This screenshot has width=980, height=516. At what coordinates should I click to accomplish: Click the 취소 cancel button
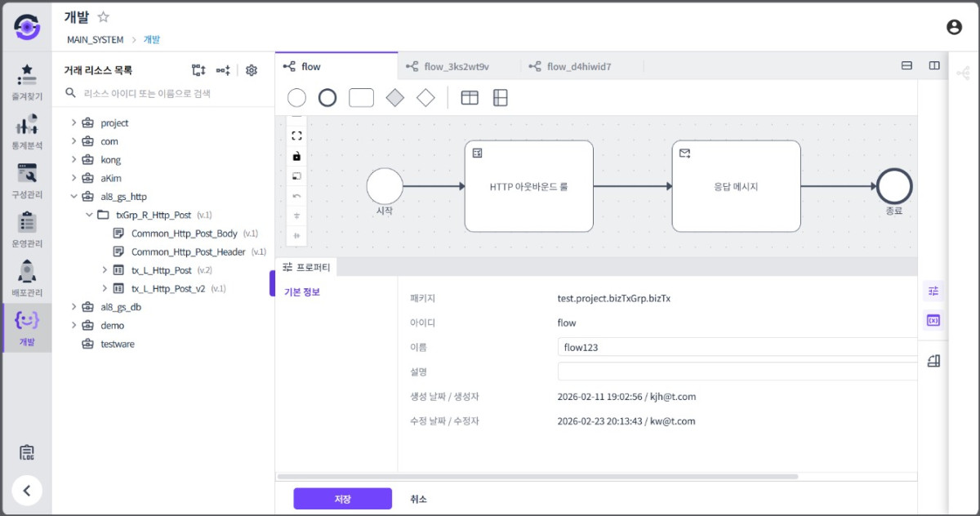pyautogui.click(x=418, y=499)
